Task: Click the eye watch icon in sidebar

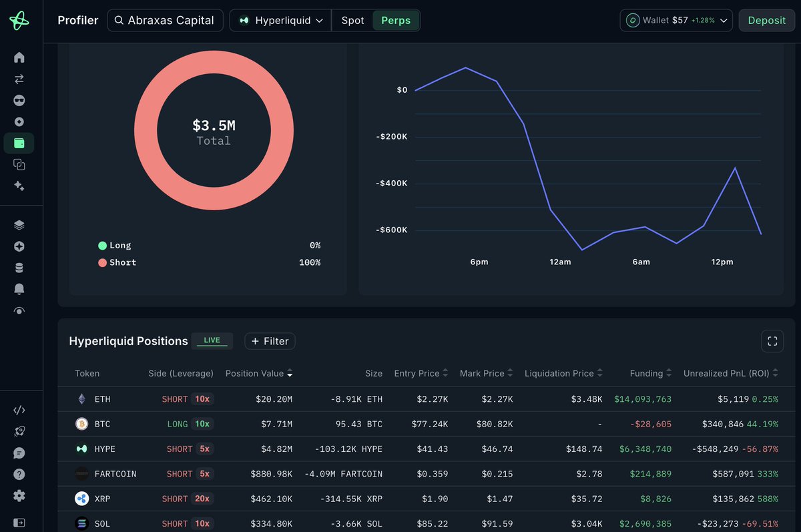Action: point(19,310)
